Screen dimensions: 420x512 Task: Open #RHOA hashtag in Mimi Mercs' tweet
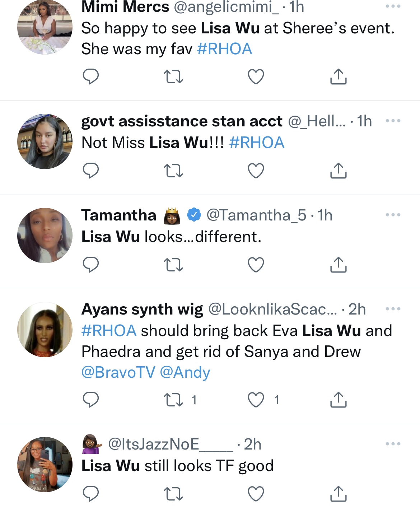(224, 49)
